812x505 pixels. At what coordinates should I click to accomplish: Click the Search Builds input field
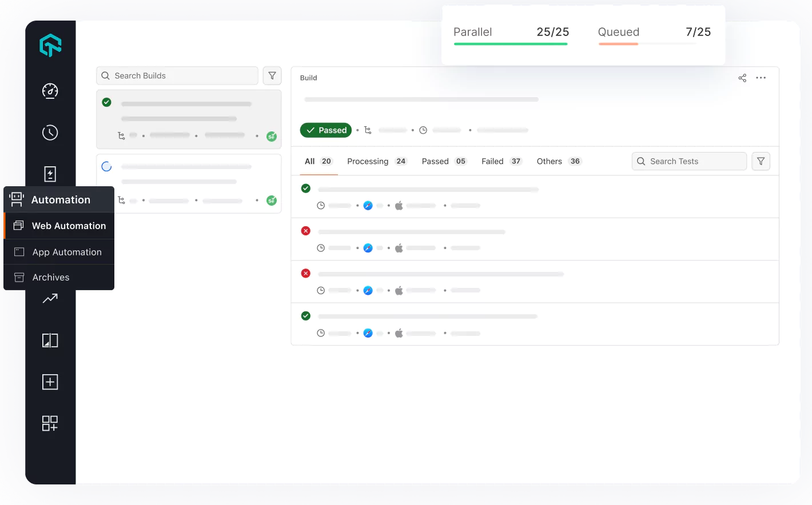[x=177, y=75]
